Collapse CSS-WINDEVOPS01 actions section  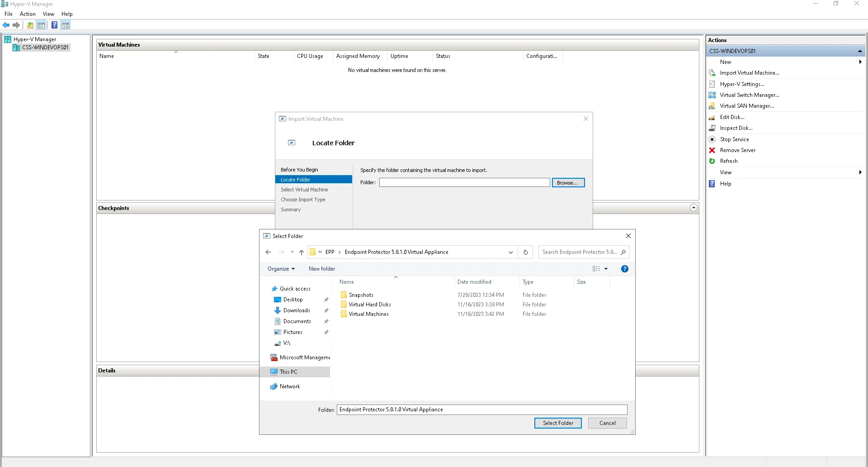coord(860,51)
